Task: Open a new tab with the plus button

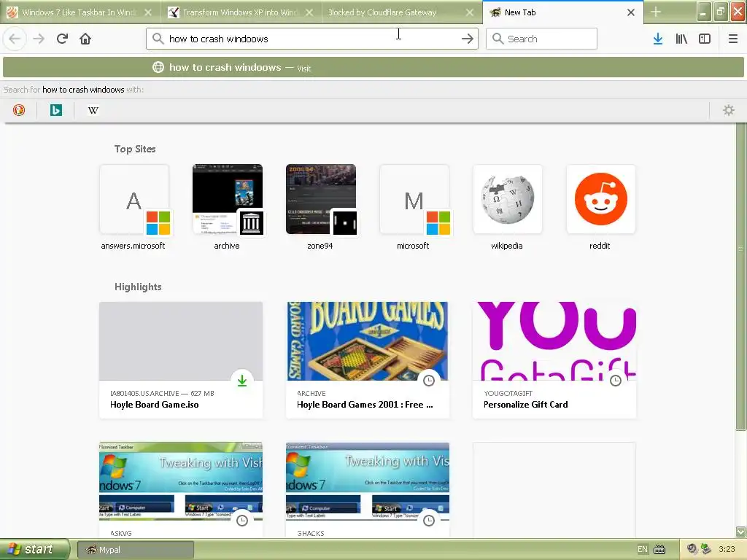Action: coord(656,12)
